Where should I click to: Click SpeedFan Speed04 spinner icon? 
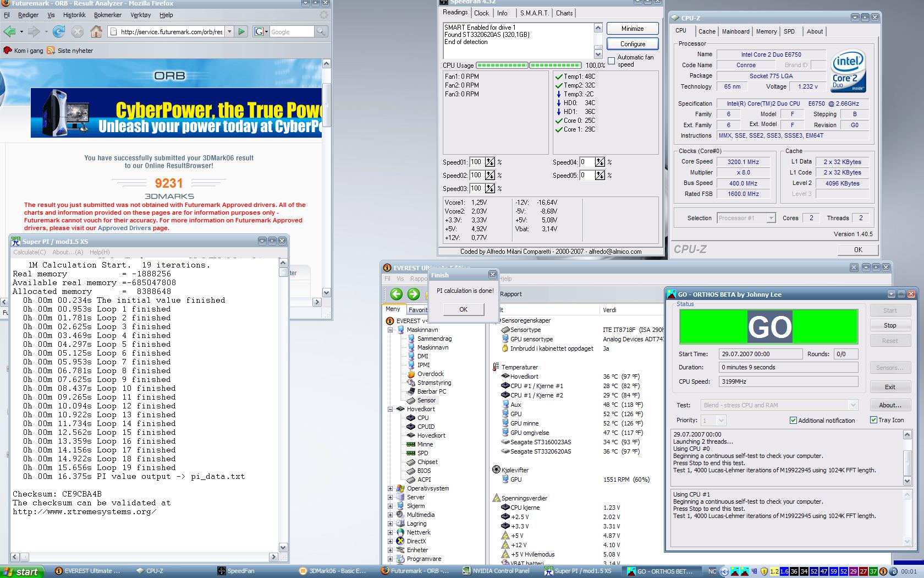pyautogui.click(x=600, y=162)
